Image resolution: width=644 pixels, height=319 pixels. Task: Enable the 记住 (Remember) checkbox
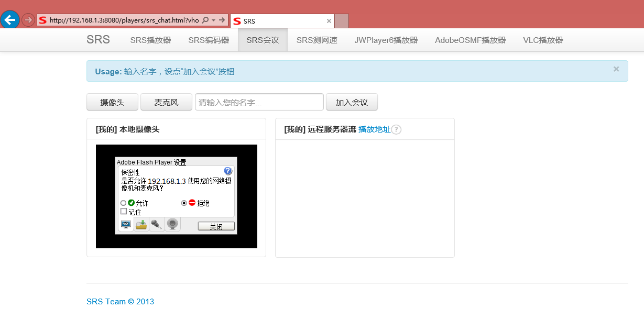tap(124, 212)
